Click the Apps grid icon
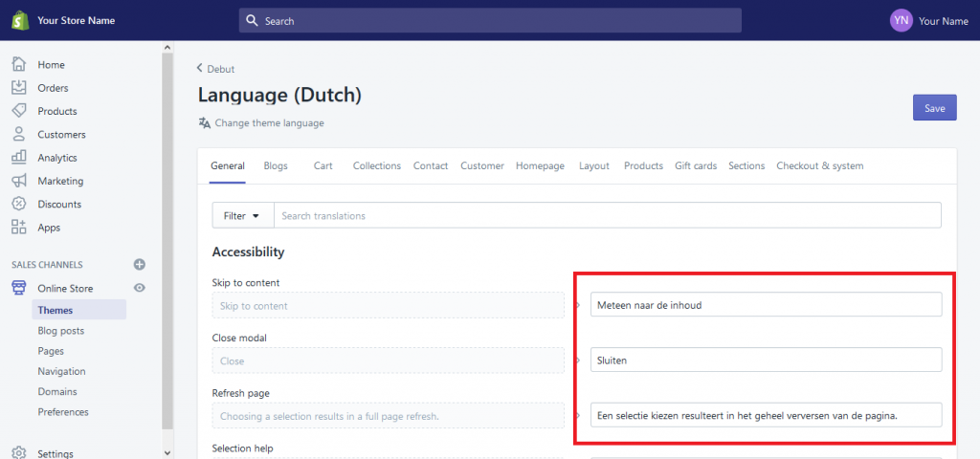 coord(19,228)
